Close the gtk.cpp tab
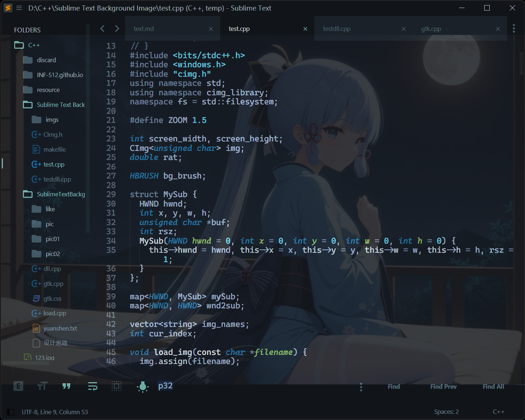This screenshot has width=525, height=420. click(x=498, y=29)
